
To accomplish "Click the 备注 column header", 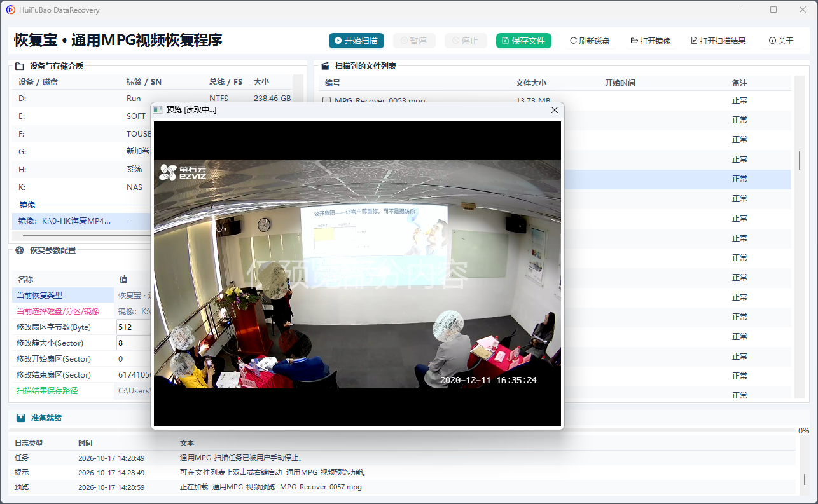I will (x=740, y=83).
